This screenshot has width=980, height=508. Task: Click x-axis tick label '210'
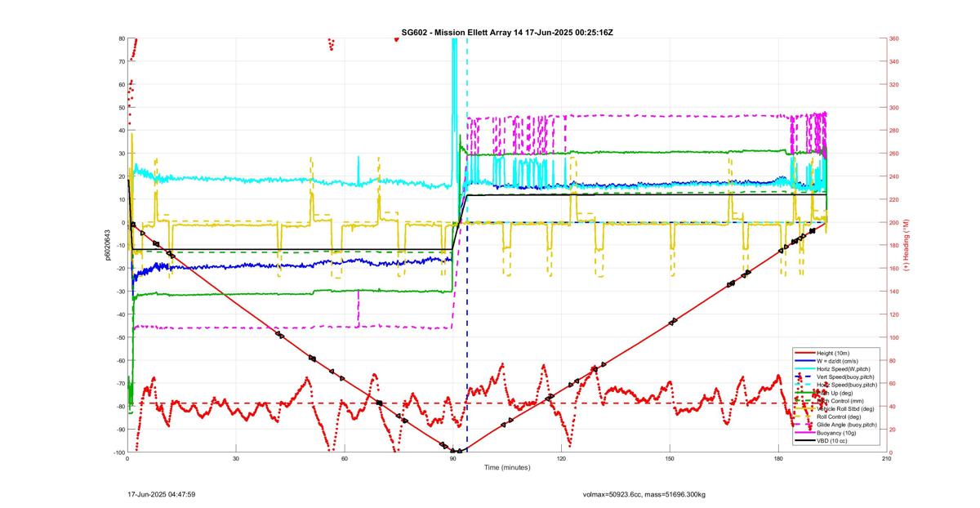pos(886,458)
